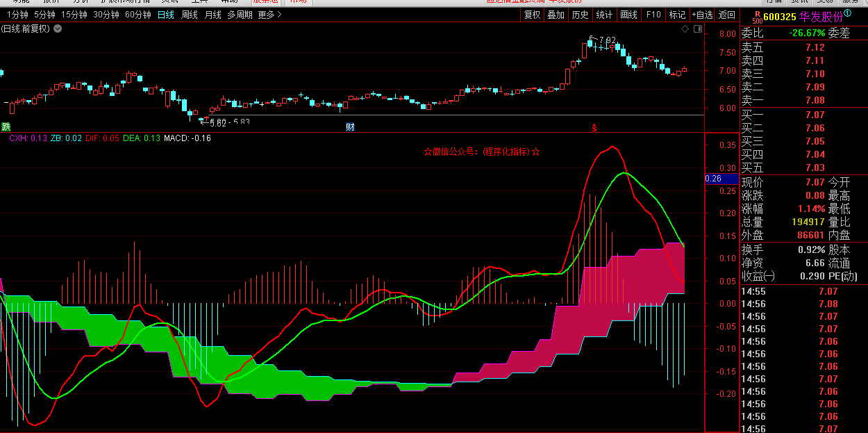868x433 pixels.
Task: Click the R500 badge beside stock code
Action: click(756, 17)
